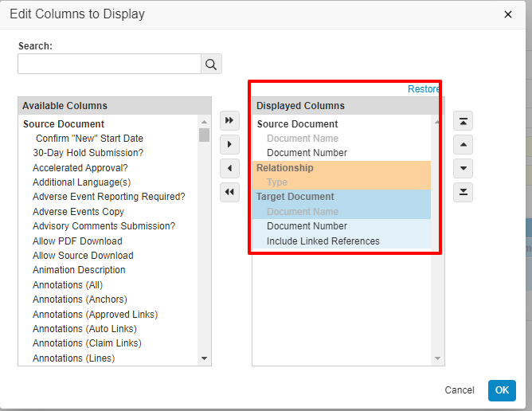532x411 pixels.
Task: Select Adverse Events Copy column
Action: pos(78,212)
